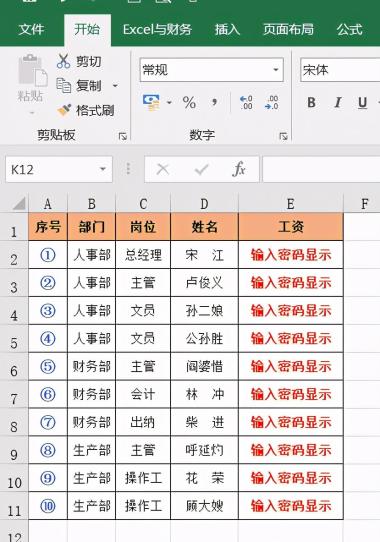
Task: Apply the comma thousands separator style
Action: [x=215, y=102]
